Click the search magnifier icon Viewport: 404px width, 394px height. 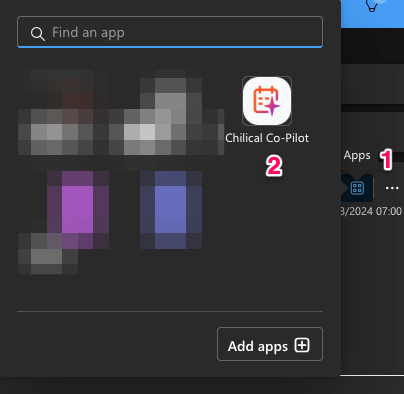(38, 34)
